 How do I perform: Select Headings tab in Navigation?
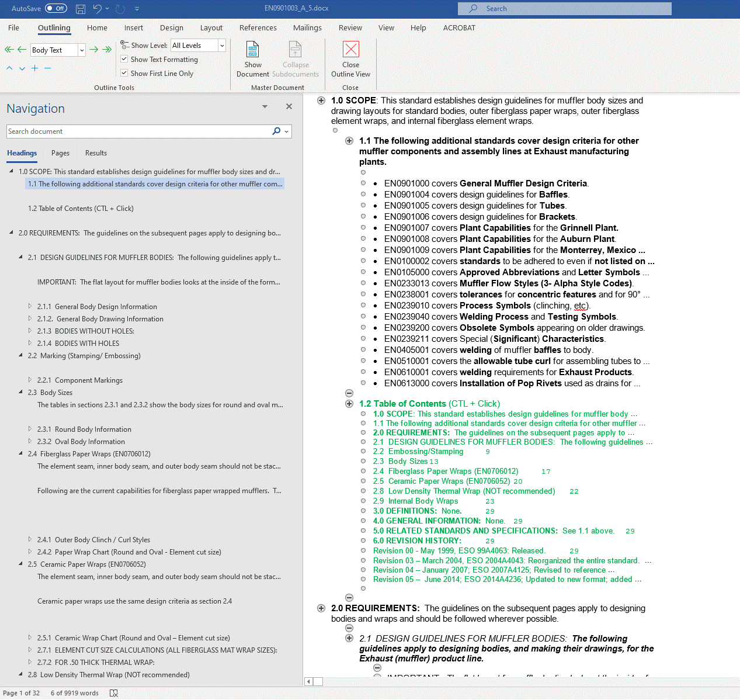(x=22, y=153)
